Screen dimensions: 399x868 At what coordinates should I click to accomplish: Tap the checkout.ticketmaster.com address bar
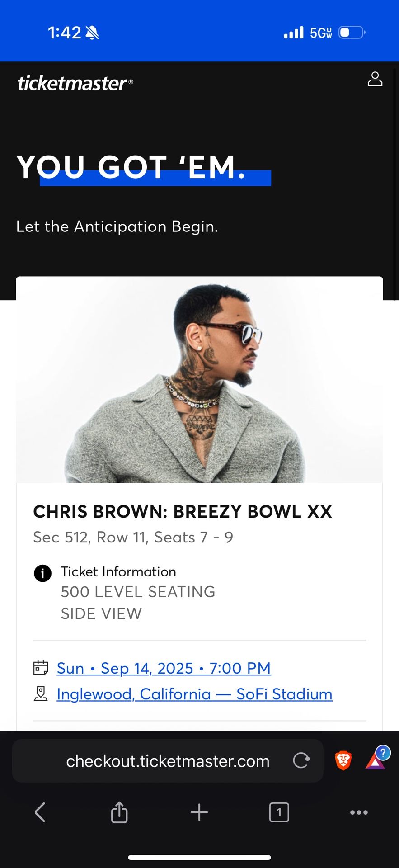168,761
